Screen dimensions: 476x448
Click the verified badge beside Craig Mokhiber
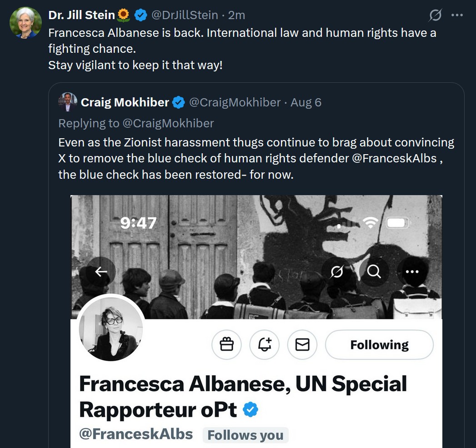(179, 102)
